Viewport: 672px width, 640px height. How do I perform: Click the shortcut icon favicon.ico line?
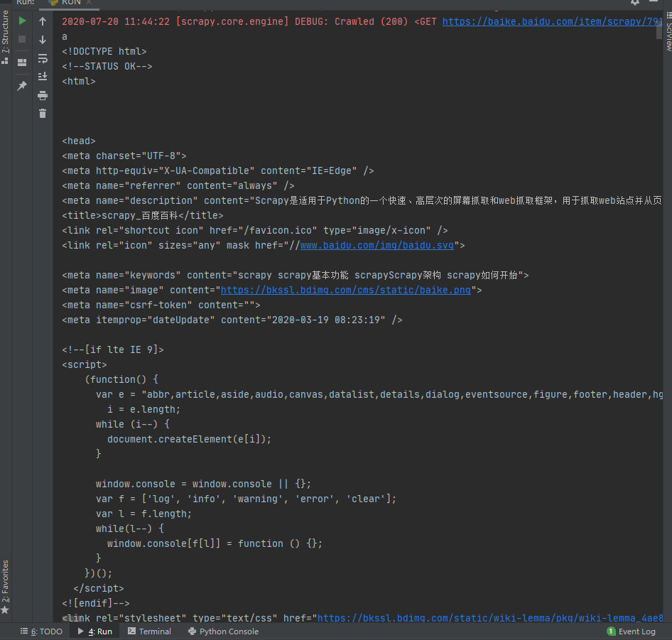click(x=255, y=231)
